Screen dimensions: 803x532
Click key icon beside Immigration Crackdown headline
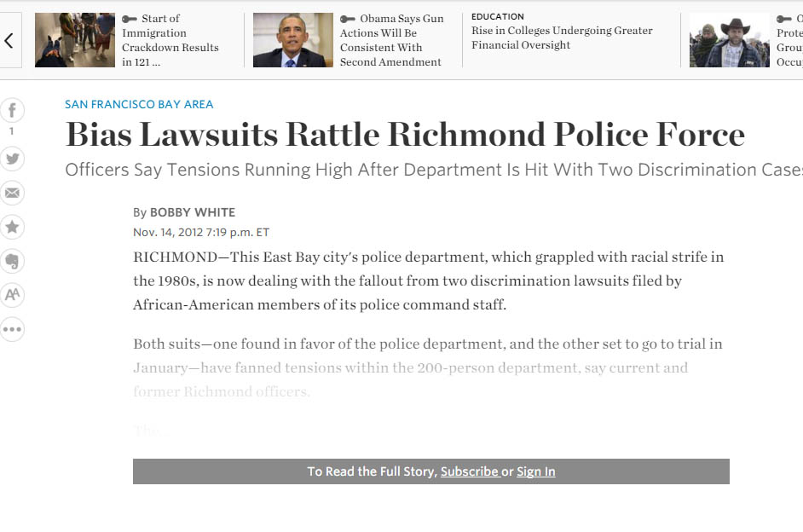coord(130,20)
